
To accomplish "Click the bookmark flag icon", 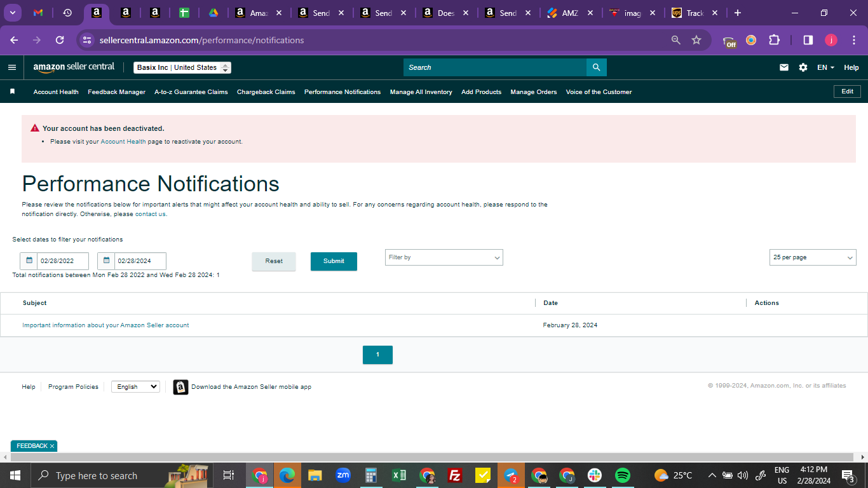I will pyautogui.click(x=12, y=91).
